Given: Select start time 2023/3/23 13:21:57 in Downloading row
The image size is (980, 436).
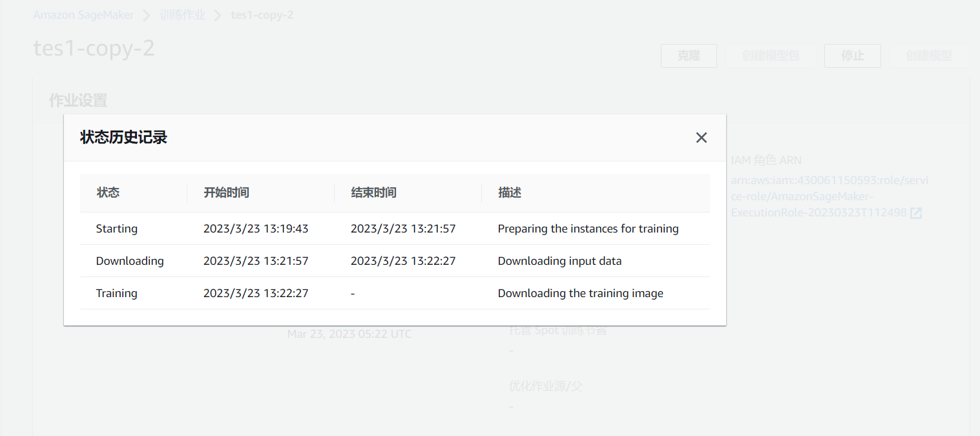Looking at the screenshot, I should pyautogui.click(x=256, y=261).
